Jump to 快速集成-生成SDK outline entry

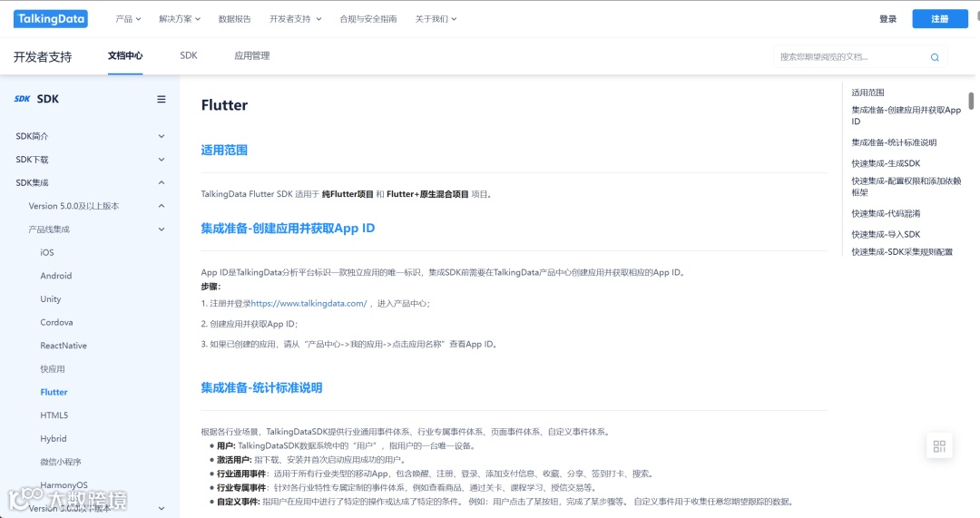[886, 163]
